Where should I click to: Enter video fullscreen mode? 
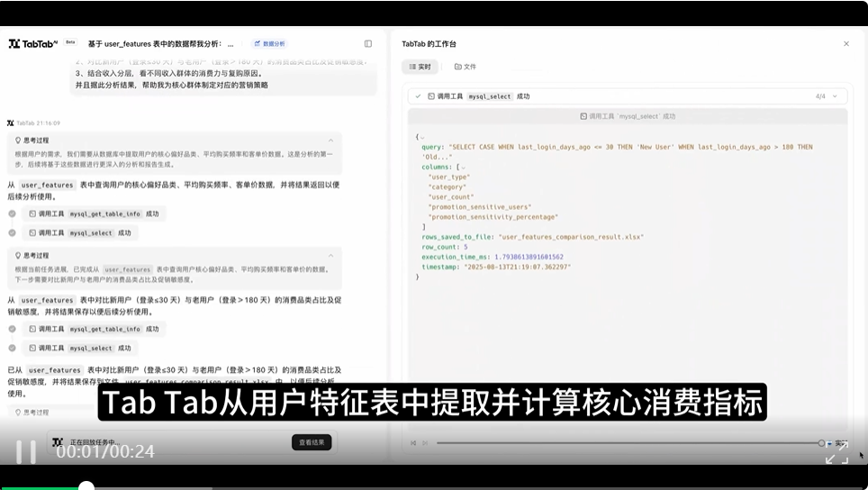coord(836,453)
